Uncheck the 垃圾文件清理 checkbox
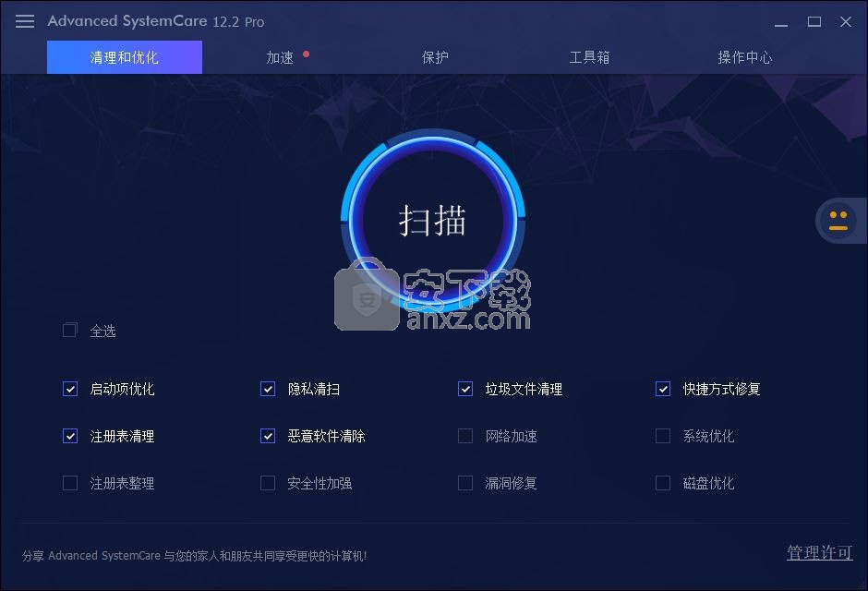 (465, 389)
